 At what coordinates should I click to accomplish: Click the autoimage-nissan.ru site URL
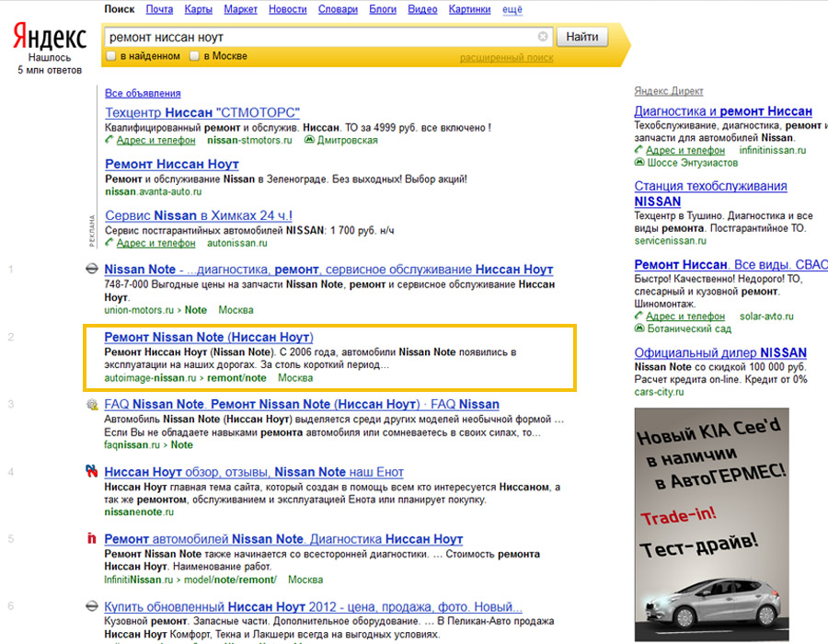150,378
